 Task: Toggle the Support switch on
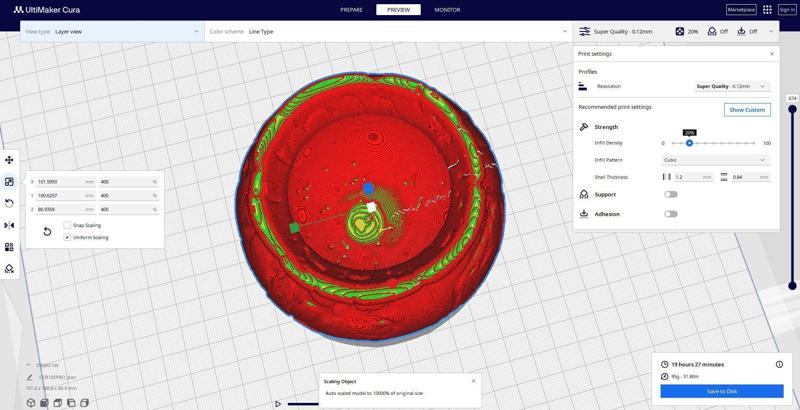671,194
